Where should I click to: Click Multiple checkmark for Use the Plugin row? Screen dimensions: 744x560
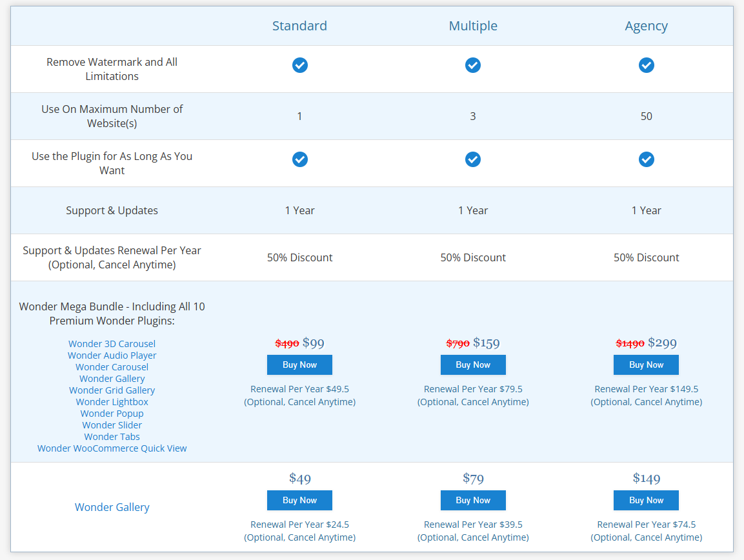tap(473, 159)
